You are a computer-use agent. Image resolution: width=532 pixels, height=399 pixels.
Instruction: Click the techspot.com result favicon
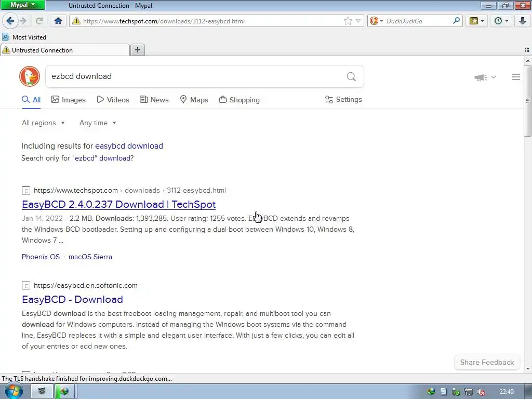coord(26,191)
